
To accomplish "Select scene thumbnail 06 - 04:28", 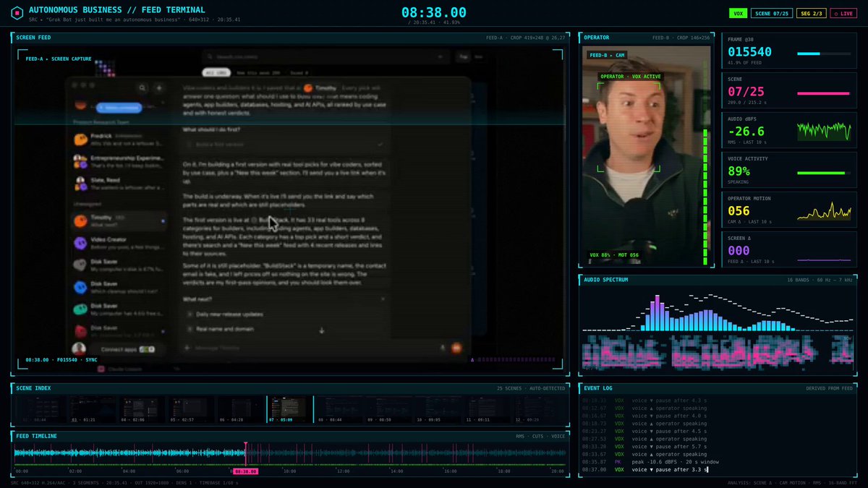I will 239,409.
